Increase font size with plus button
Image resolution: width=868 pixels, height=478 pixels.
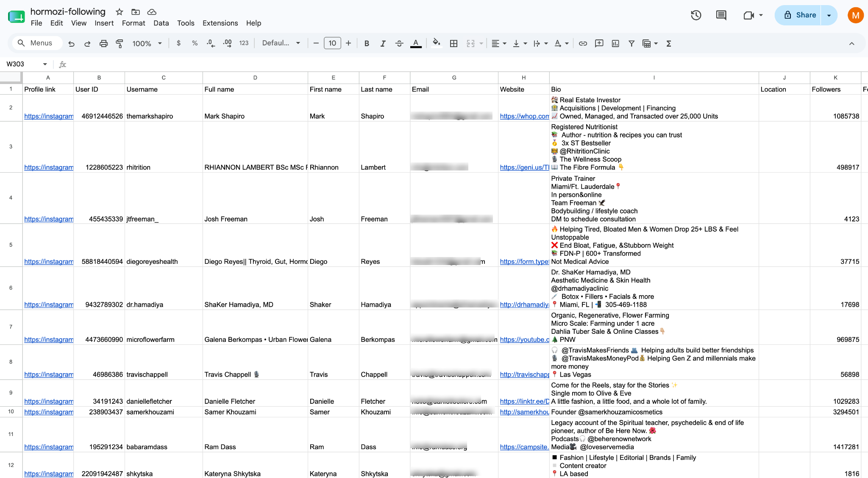pyautogui.click(x=348, y=43)
